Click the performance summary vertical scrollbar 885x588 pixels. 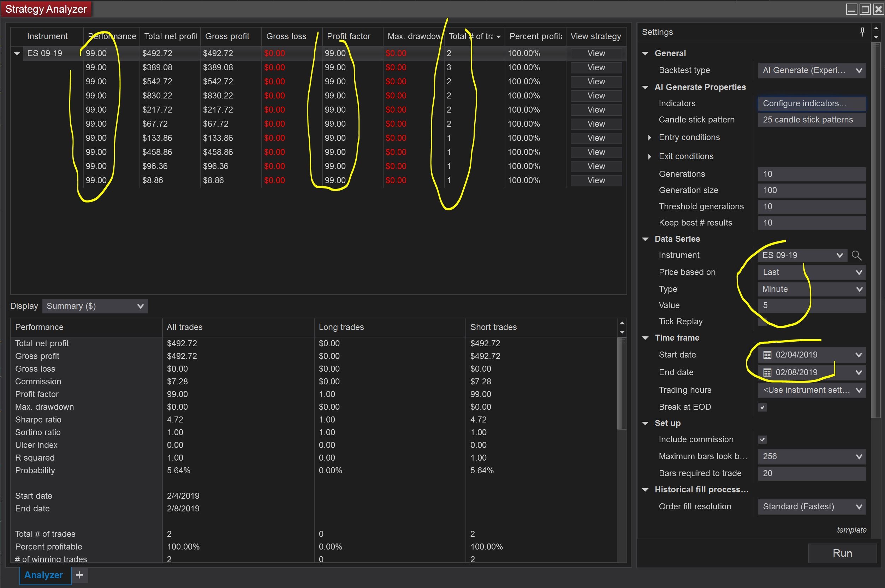tap(622, 383)
